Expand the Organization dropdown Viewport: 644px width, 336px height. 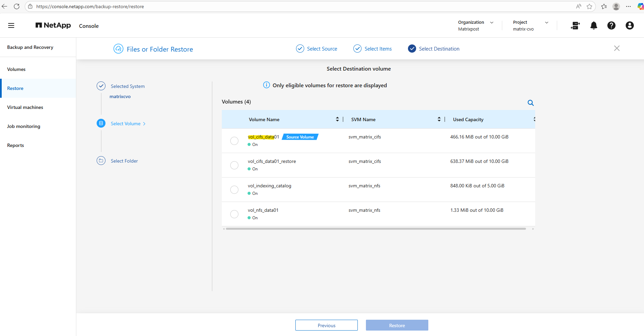(491, 22)
